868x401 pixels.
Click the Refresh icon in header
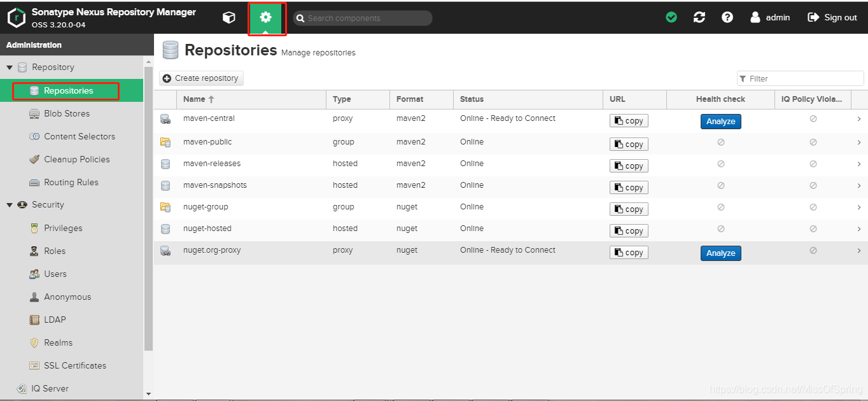[699, 18]
